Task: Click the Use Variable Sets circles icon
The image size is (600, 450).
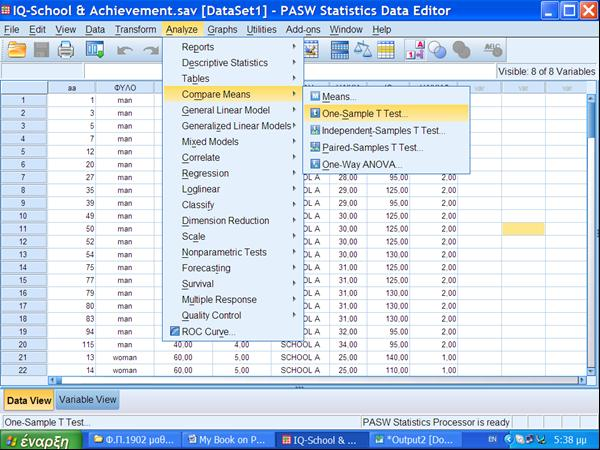Action: click(437, 50)
